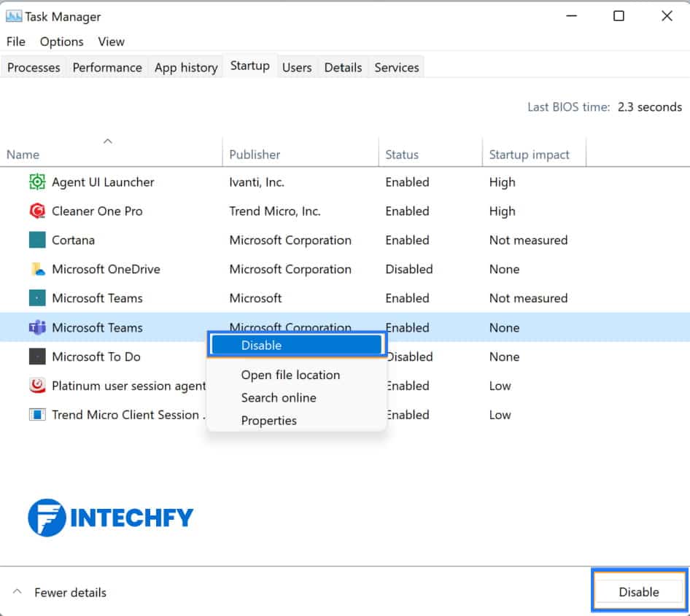The image size is (690, 616).
Task: Click the Fewer details label
Action: pos(71,593)
